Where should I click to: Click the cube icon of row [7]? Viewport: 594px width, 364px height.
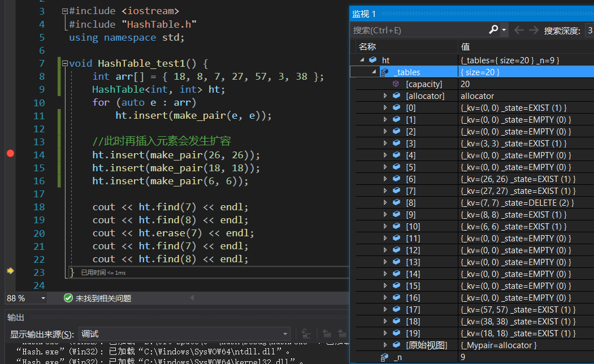coord(396,190)
